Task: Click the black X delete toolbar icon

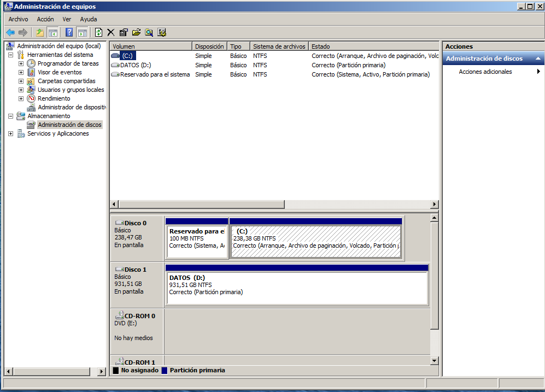Action: [111, 33]
